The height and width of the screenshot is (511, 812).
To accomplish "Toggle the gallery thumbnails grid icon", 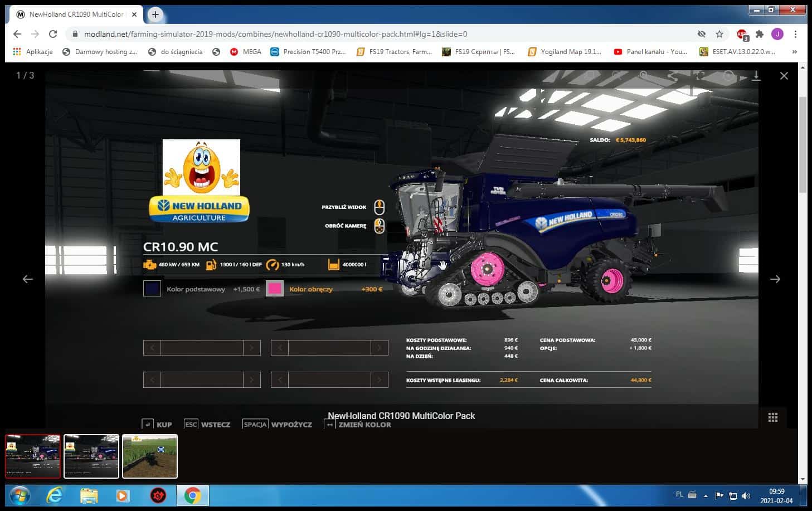I will (x=772, y=417).
